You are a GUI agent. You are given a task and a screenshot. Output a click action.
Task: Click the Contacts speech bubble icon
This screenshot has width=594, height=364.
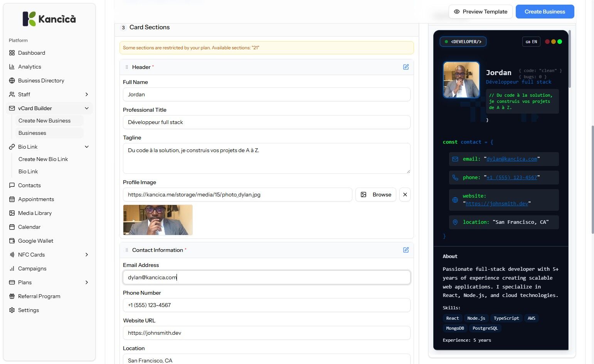click(x=12, y=185)
